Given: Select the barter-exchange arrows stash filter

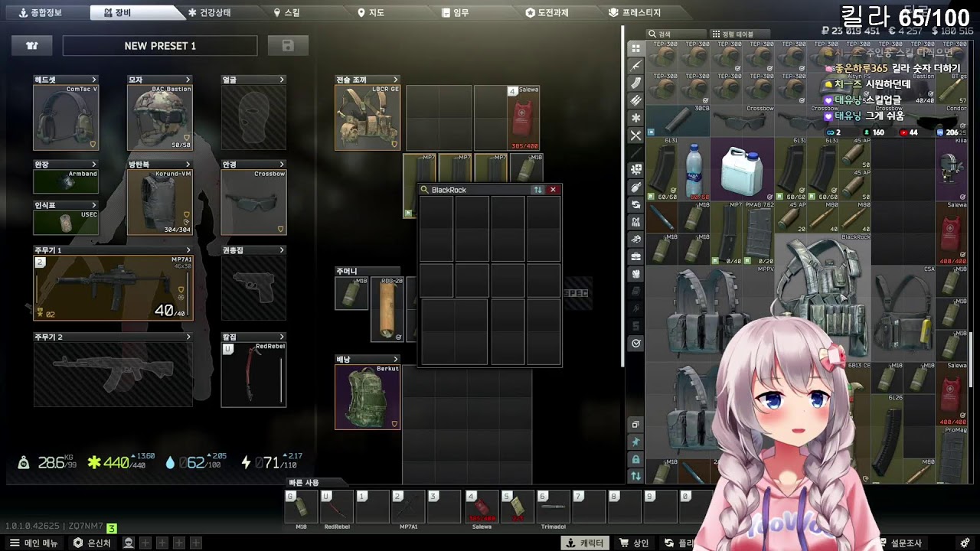Looking at the screenshot, I should pyautogui.click(x=635, y=204).
